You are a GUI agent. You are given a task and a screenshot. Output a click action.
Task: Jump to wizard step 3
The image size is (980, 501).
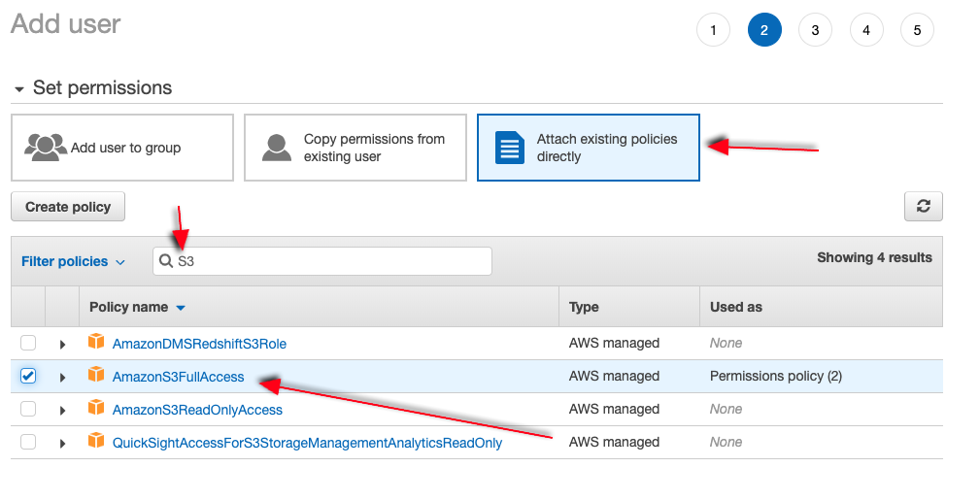pyautogui.click(x=815, y=30)
